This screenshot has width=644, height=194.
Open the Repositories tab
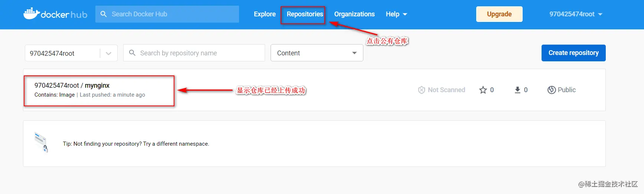(x=305, y=14)
